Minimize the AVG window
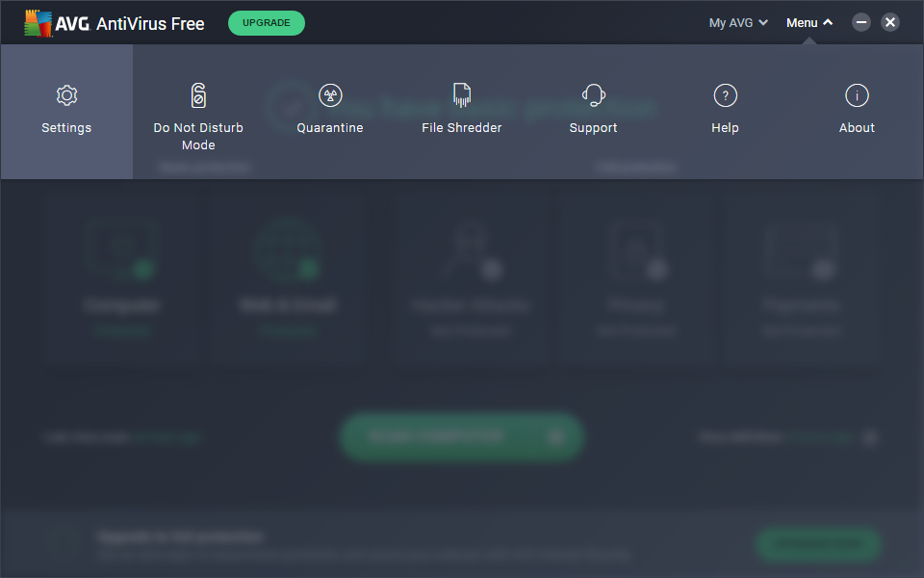This screenshot has width=924, height=578. [x=860, y=22]
